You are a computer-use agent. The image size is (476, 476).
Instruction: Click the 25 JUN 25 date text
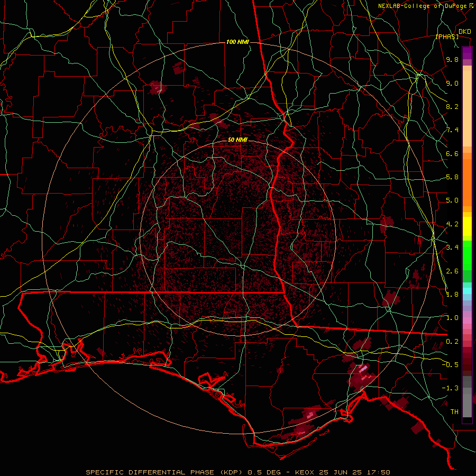[x=339, y=472]
